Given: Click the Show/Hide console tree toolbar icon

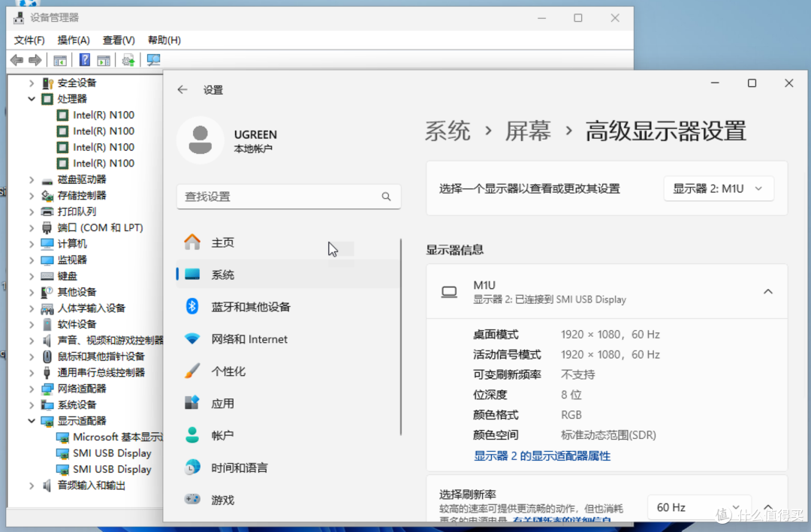Looking at the screenshot, I should 60,61.
